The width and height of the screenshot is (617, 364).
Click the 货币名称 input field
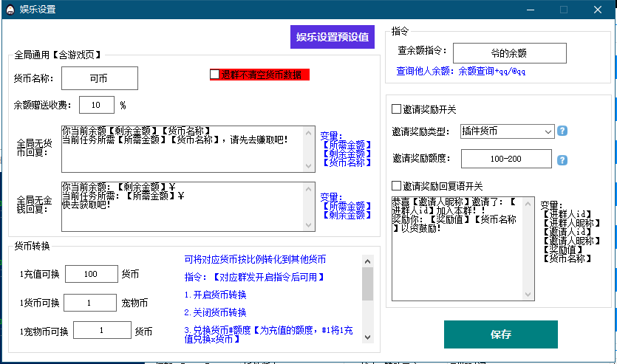tap(100, 78)
